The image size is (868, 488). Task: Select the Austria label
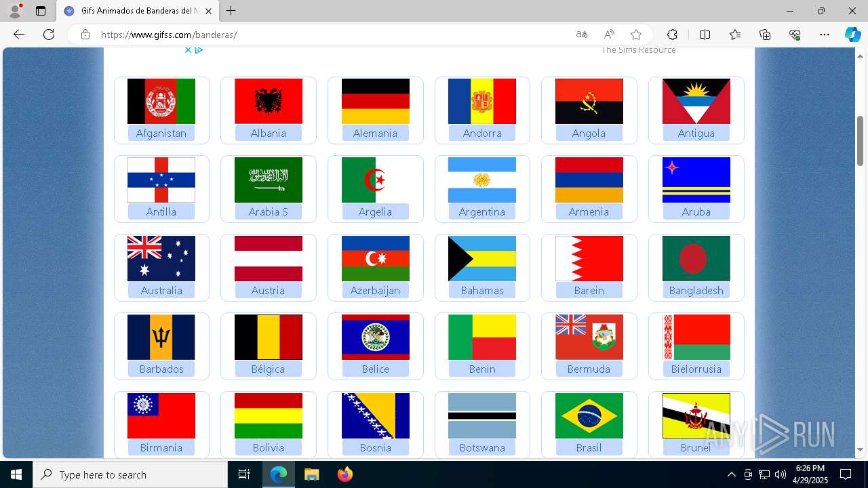click(269, 291)
